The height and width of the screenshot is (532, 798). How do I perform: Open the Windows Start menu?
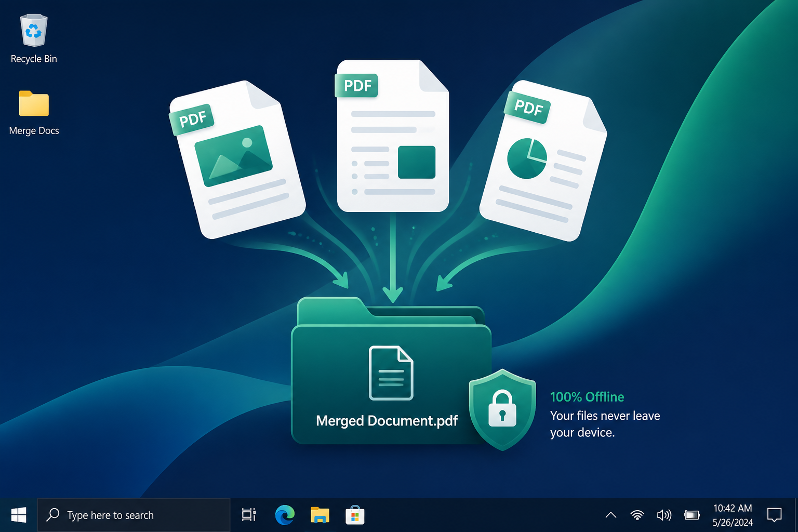pyautogui.click(x=19, y=515)
